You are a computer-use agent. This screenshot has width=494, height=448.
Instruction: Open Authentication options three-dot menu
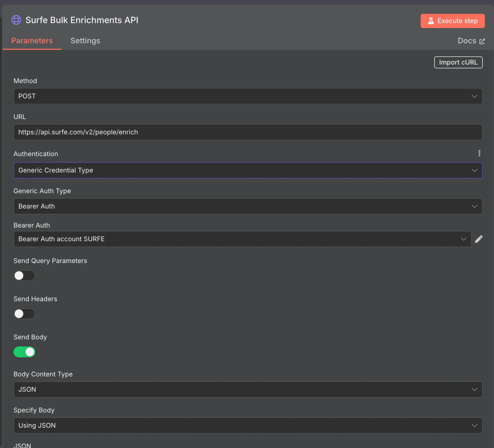click(x=479, y=153)
